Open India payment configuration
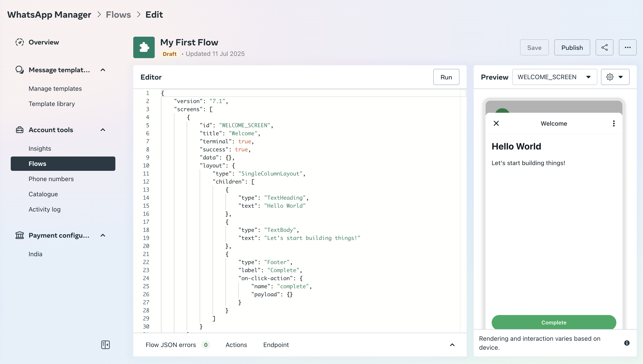643x364 pixels. pos(36,254)
